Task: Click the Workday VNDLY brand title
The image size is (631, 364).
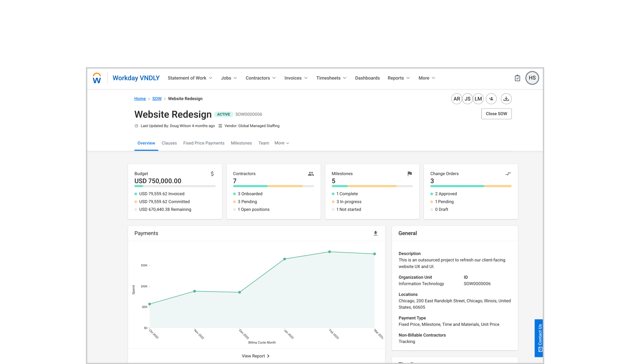Action: pyautogui.click(x=136, y=78)
